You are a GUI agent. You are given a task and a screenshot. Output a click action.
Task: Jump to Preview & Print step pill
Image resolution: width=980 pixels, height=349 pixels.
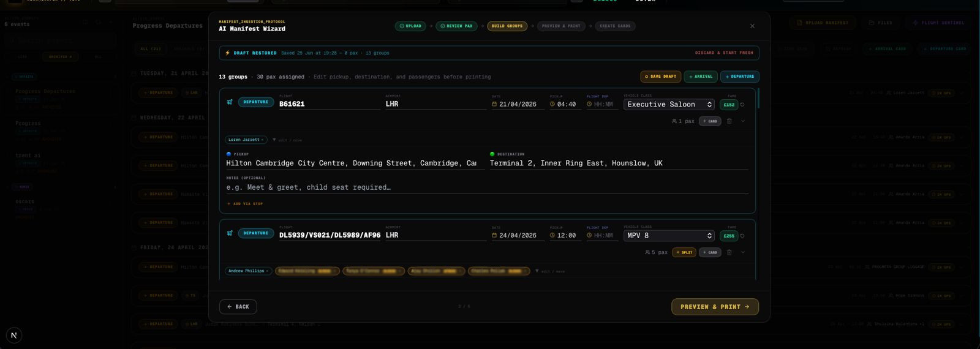click(x=562, y=26)
